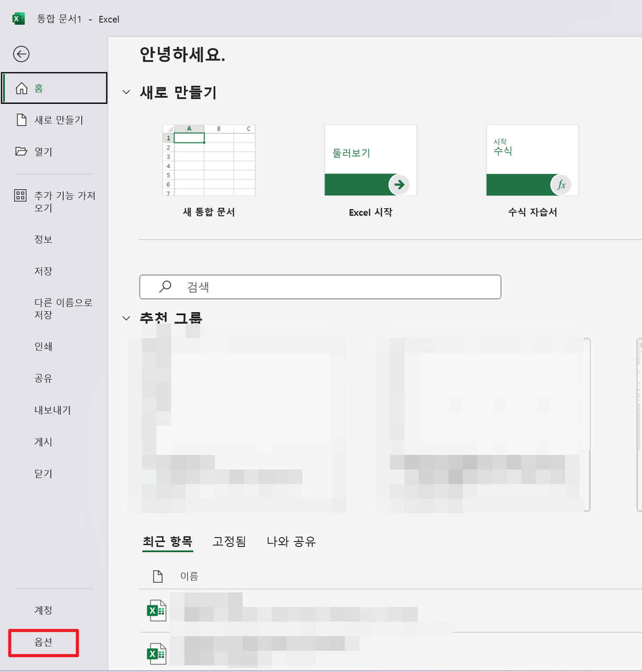Switch to the 최근 항목 tab

tap(168, 542)
